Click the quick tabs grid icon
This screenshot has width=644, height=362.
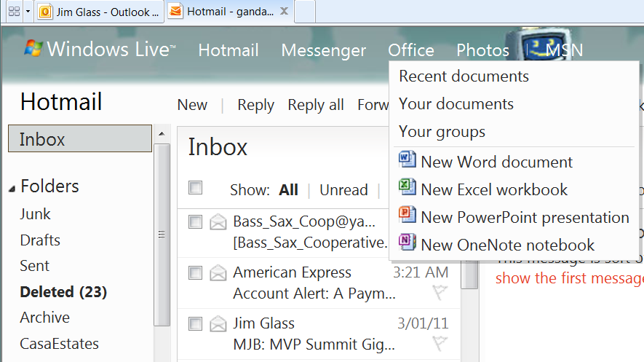point(13,12)
